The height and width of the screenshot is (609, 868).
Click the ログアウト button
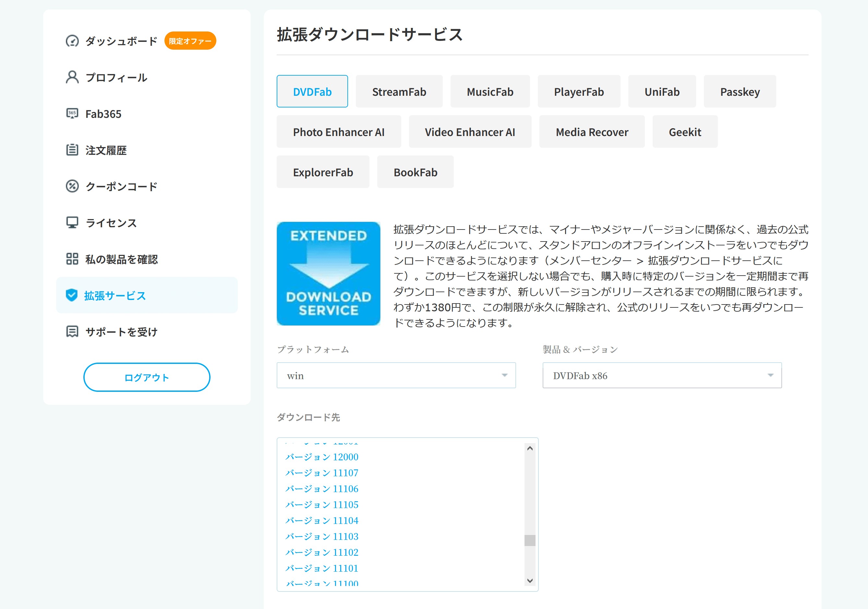pyautogui.click(x=147, y=377)
